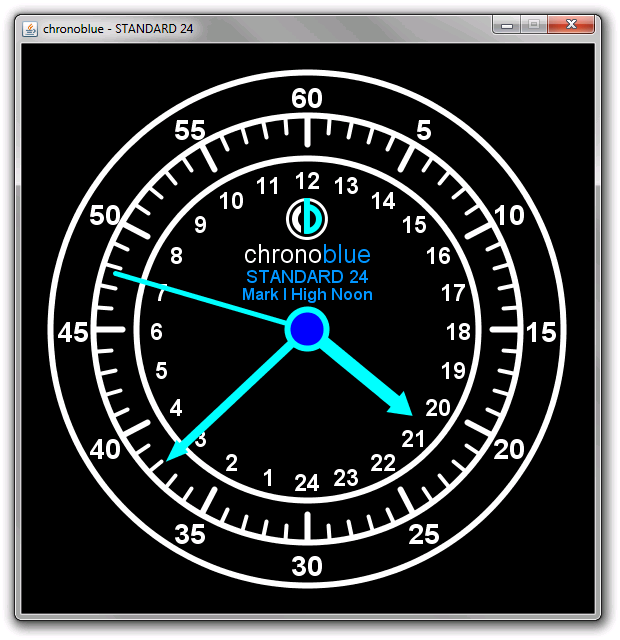Click the Mark I High Noon text

point(307,295)
